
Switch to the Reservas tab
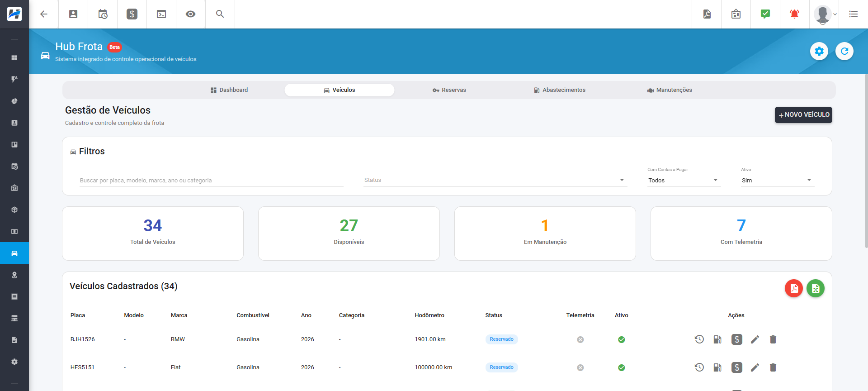[449, 90]
